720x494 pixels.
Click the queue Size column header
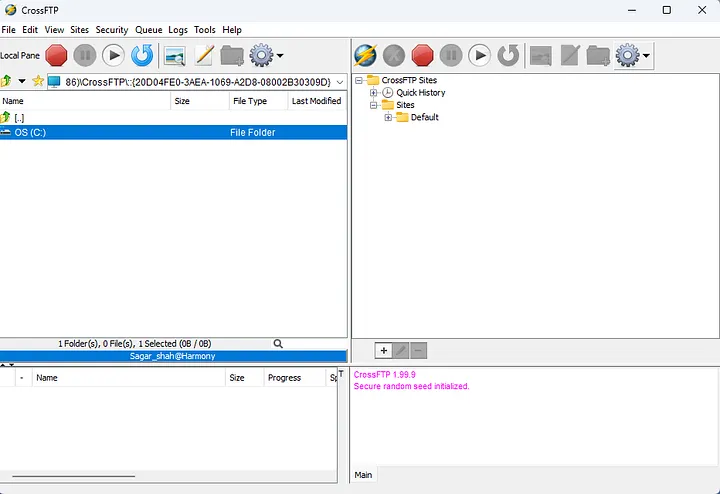[x=244, y=378]
